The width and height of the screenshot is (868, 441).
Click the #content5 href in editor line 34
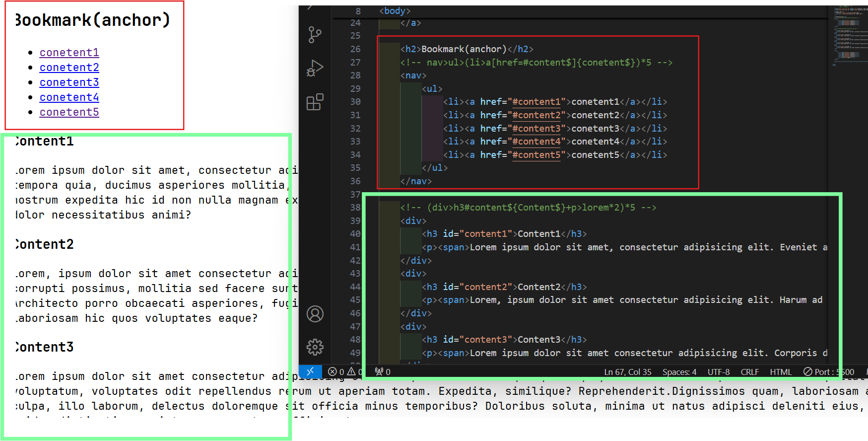click(536, 155)
